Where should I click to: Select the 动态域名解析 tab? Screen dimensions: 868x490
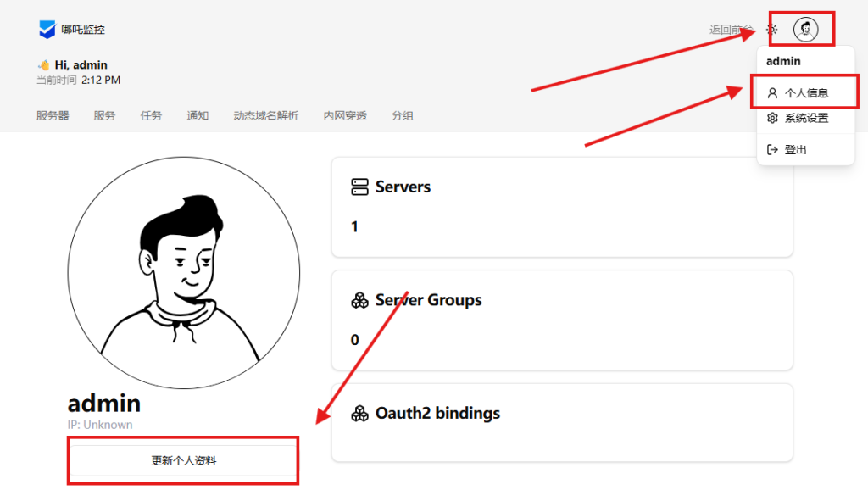265,116
